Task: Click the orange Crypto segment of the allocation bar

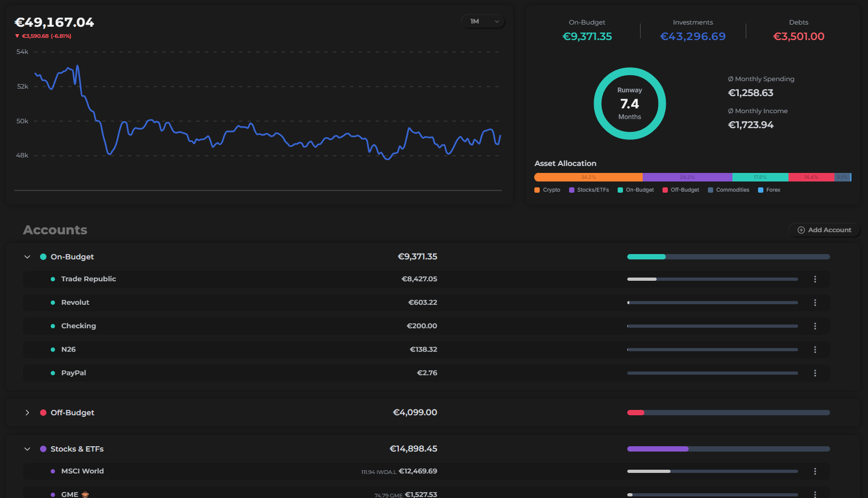Action: coord(587,177)
